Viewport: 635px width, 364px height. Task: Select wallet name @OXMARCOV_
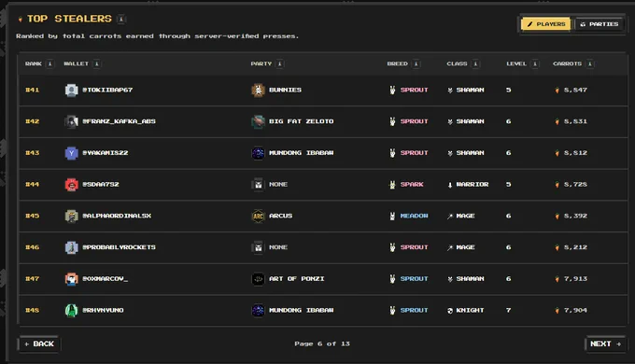[106, 278]
